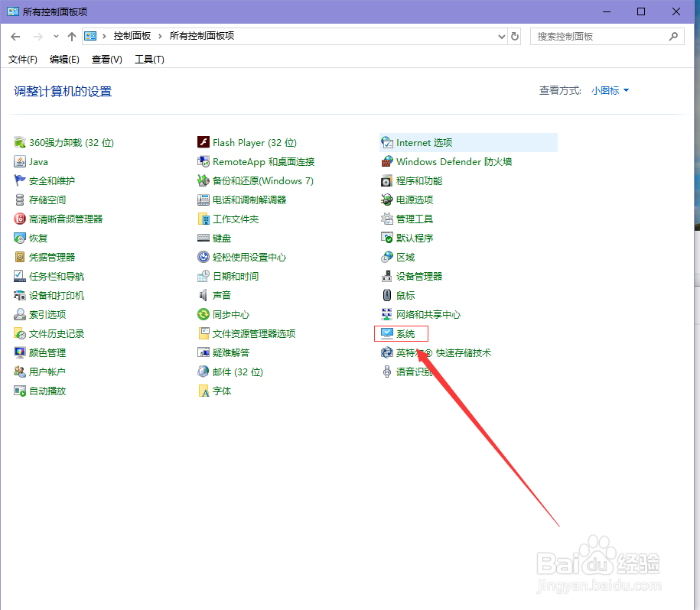This screenshot has height=610, width=700.
Task: Open the 工具(T) menu
Action: click(149, 59)
